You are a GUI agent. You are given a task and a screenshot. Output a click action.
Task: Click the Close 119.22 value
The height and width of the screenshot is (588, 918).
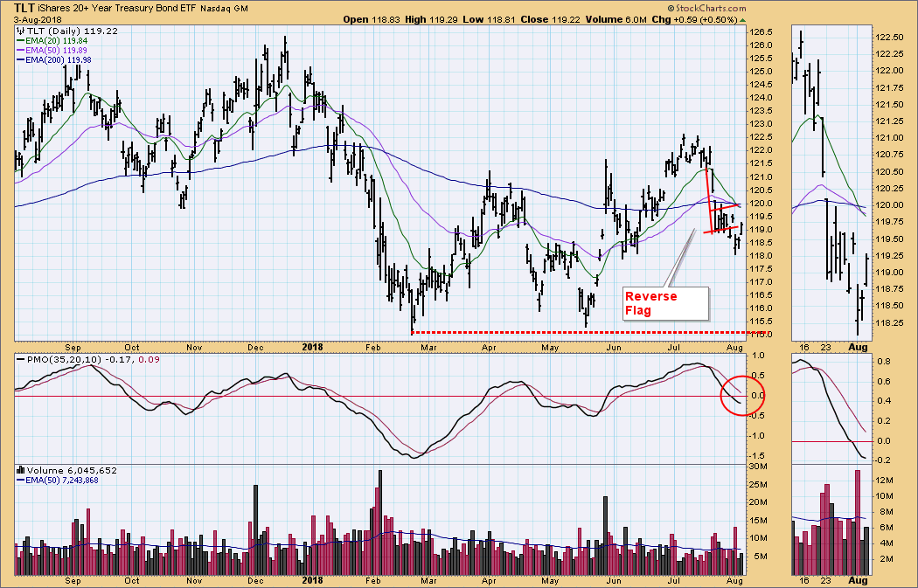(x=550, y=19)
